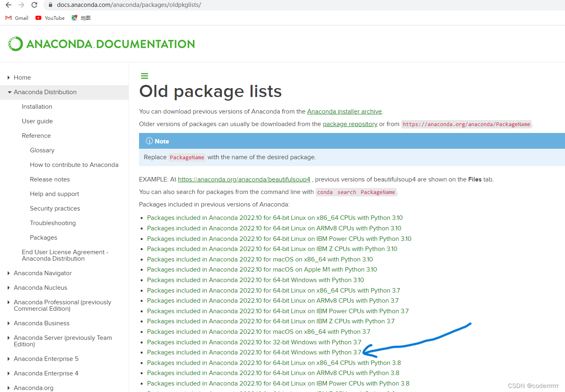
Task: Open the anaconda.org beautifulsoup4 link
Action: (244, 179)
